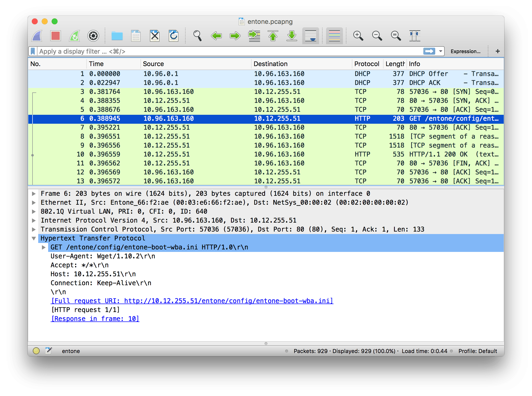The height and width of the screenshot is (396, 532).
Task: Toggle auto-scroll during live capture
Action: coord(310,36)
